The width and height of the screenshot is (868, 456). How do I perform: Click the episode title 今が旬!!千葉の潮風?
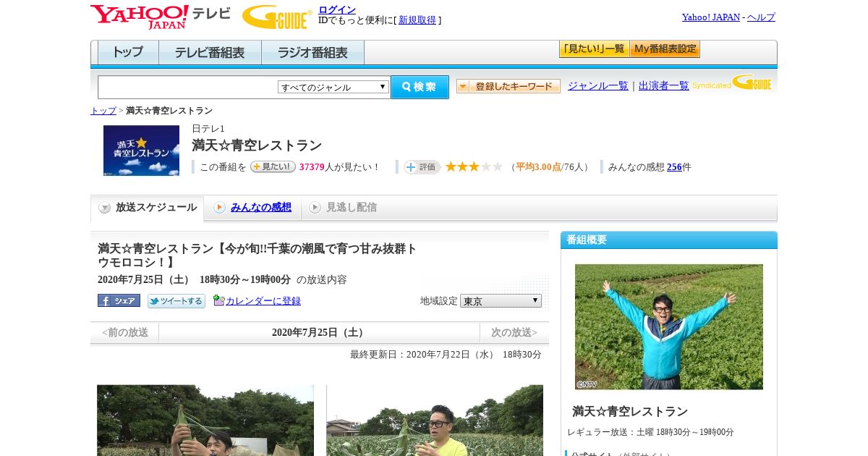(258, 256)
